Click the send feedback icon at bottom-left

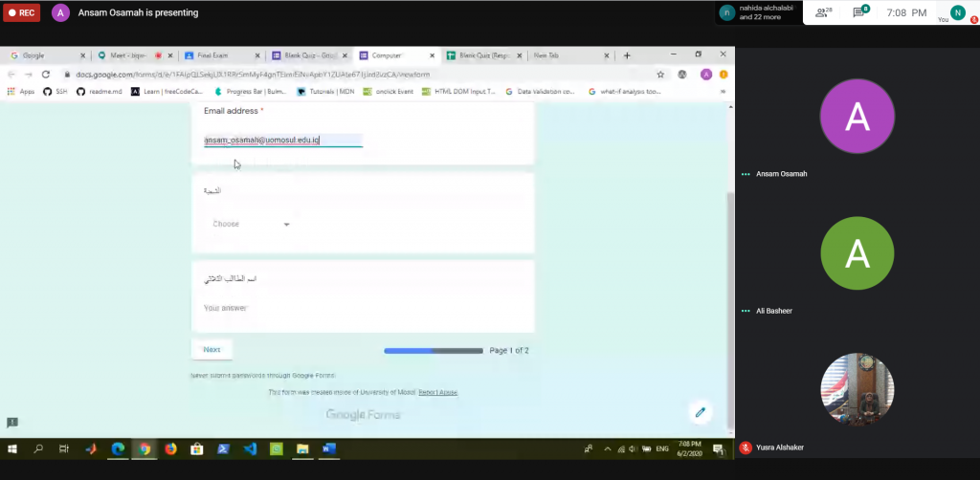tap(12, 423)
